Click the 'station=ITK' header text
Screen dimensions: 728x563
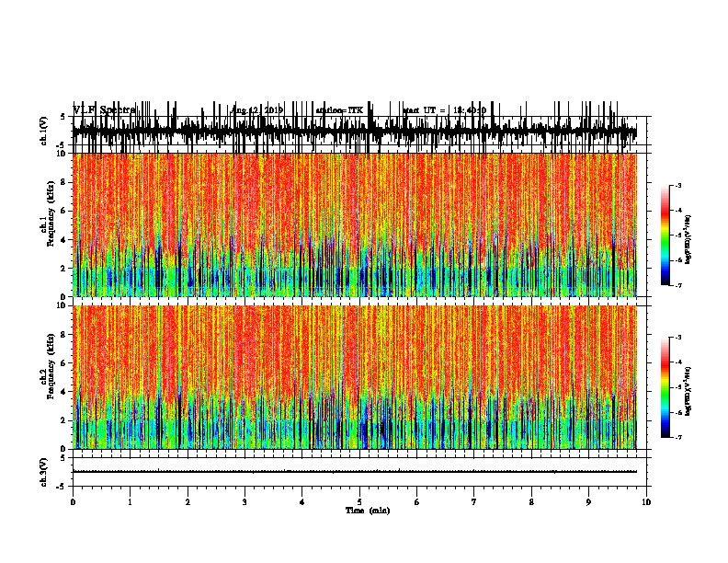pyautogui.click(x=339, y=110)
